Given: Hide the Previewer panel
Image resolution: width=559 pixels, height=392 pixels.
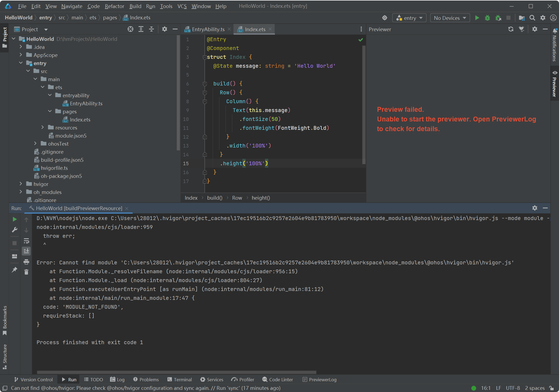Looking at the screenshot, I should pos(545,29).
